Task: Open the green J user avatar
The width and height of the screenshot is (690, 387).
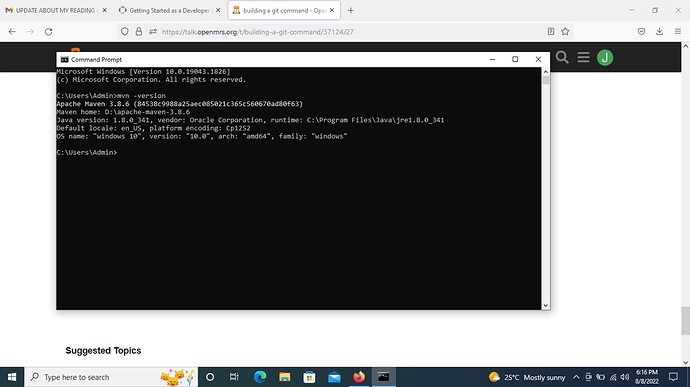Action: pyautogui.click(x=605, y=58)
